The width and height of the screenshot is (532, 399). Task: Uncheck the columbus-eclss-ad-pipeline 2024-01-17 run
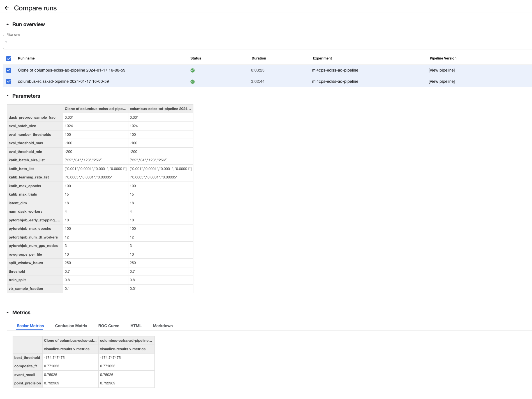[9, 81]
